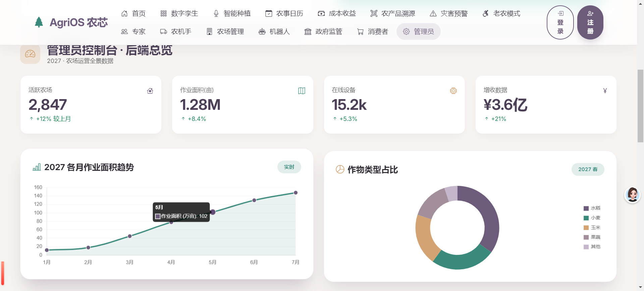Click the chip icon on 在线设备 card
This screenshot has height=291, width=644.
tap(453, 91)
